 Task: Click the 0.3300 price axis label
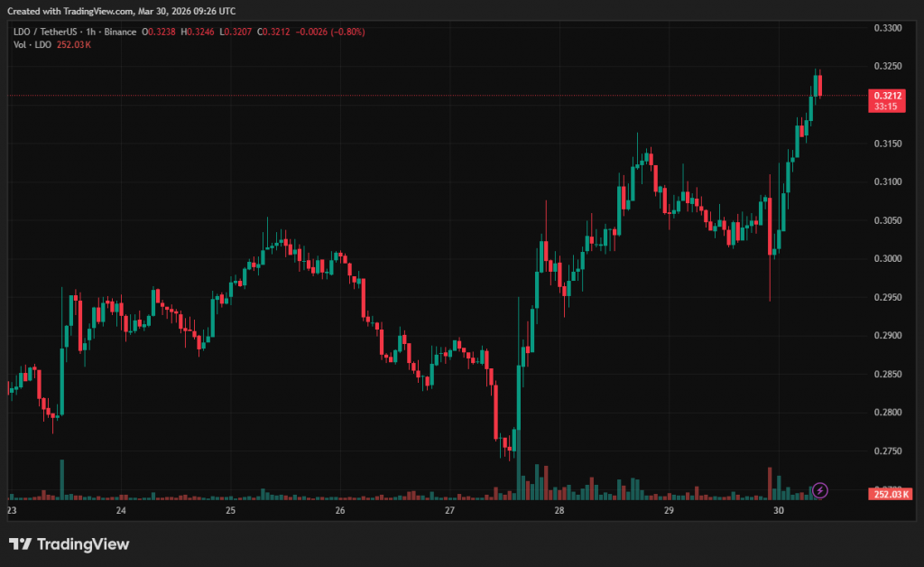[x=888, y=29]
